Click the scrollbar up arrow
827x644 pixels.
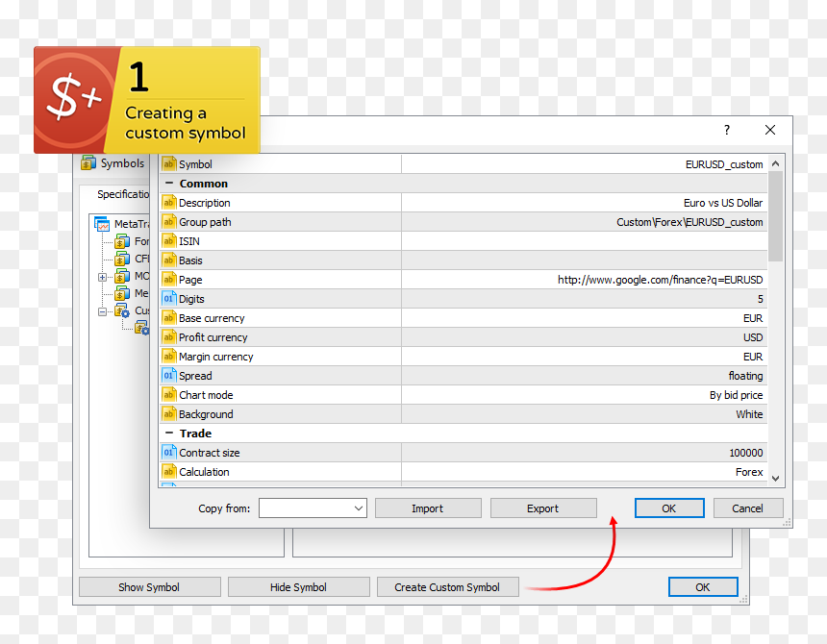click(x=775, y=163)
